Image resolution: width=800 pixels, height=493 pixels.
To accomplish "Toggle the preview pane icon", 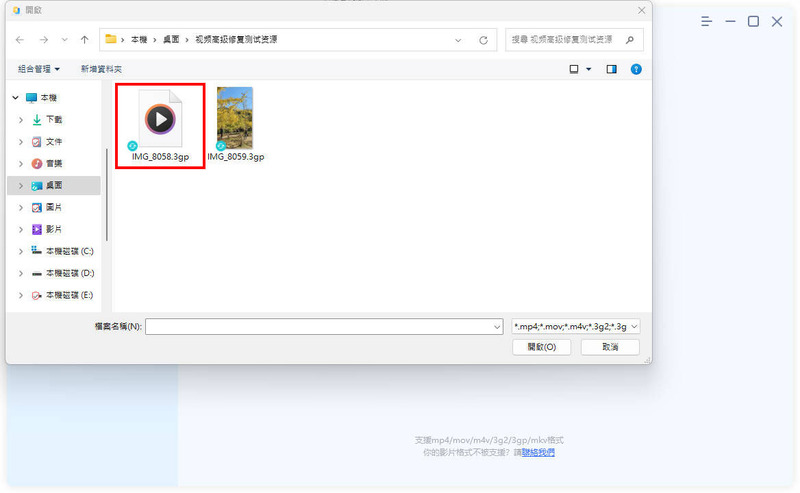I will click(611, 69).
